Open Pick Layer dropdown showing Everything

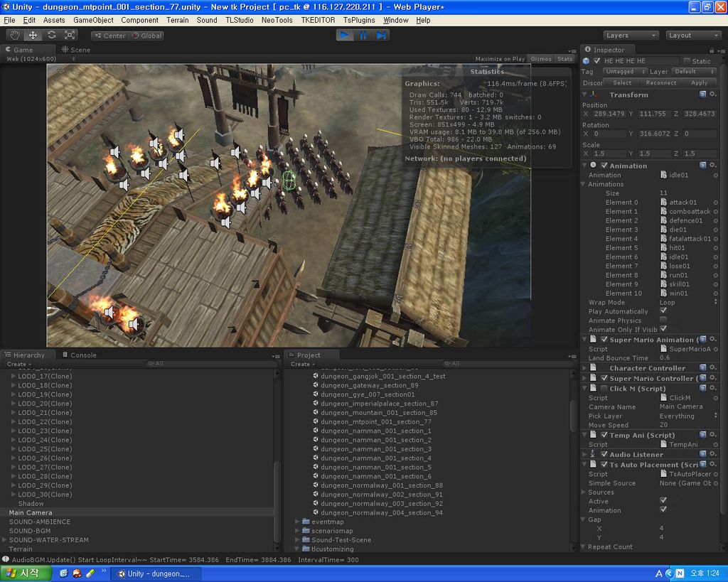pyautogui.click(x=688, y=416)
